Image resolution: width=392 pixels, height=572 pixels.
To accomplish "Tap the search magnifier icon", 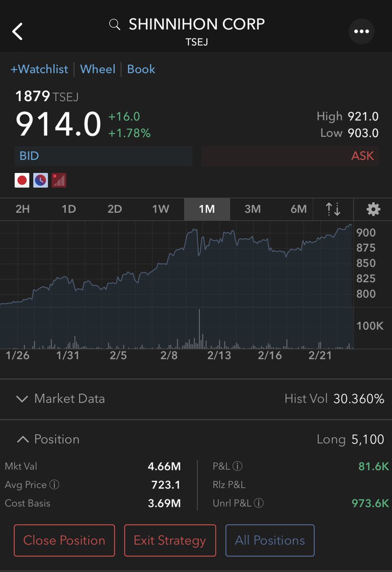I will pos(115,24).
